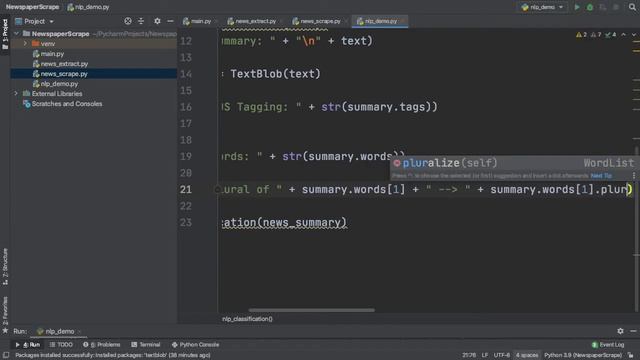Start debugging with the green bug icon
The image size is (640, 360).
click(590, 7)
